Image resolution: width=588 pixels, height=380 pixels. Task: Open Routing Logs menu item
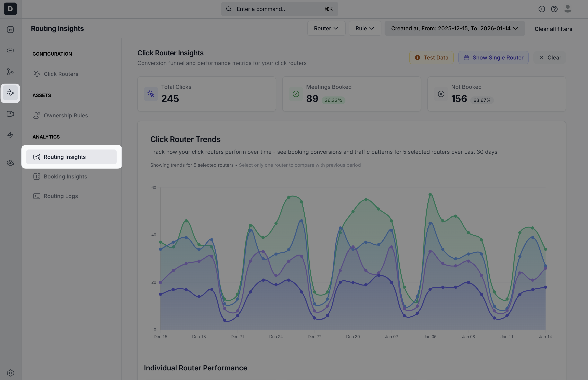pyautogui.click(x=61, y=196)
